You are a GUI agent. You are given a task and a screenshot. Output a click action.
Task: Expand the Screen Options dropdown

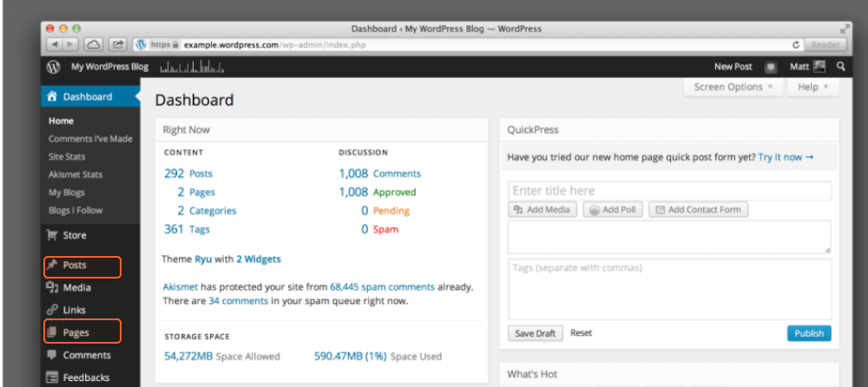(x=733, y=87)
